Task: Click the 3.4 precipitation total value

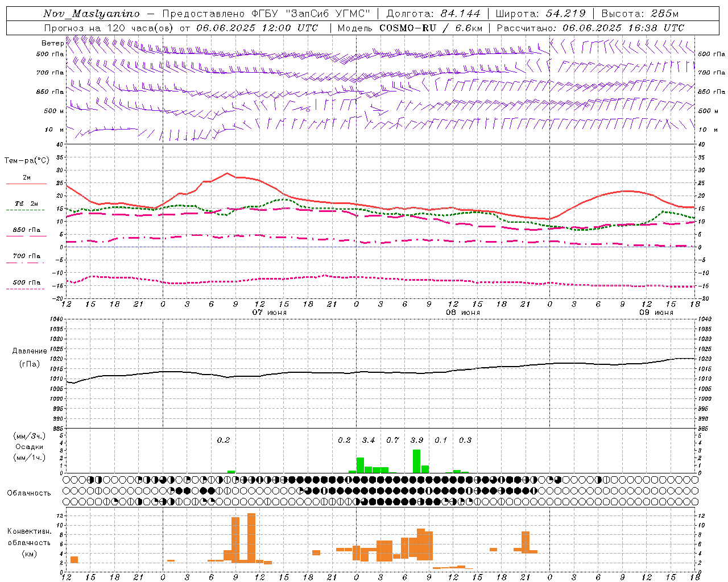Action: [369, 440]
